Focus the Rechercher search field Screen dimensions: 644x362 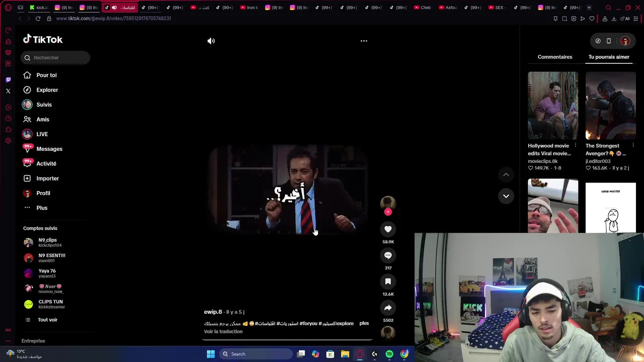[55, 58]
